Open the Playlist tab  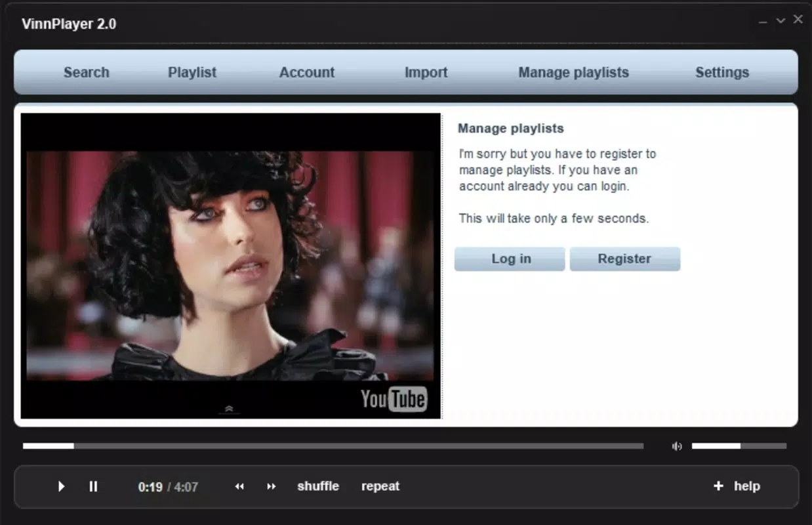point(192,72)
